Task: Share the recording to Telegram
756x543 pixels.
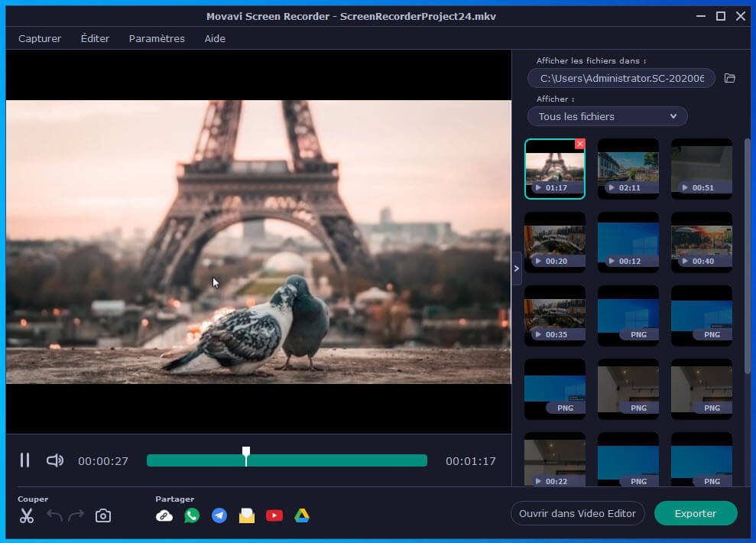Action: [219, 515]
